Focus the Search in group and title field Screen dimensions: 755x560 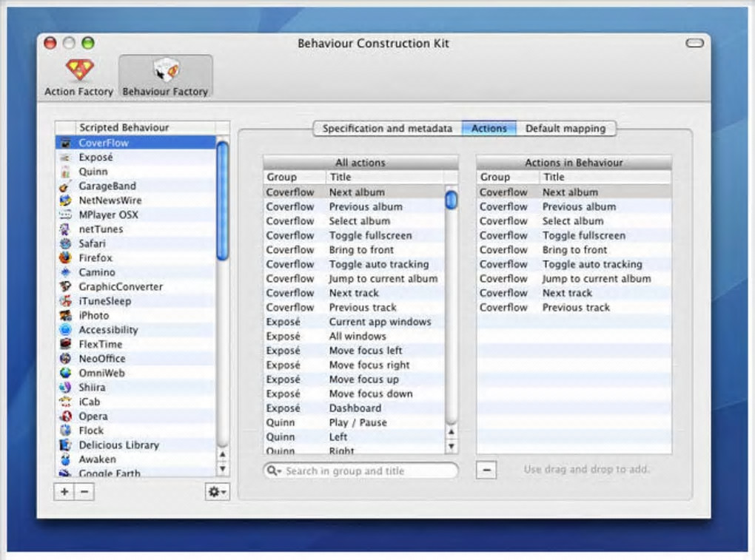(360, 470)
